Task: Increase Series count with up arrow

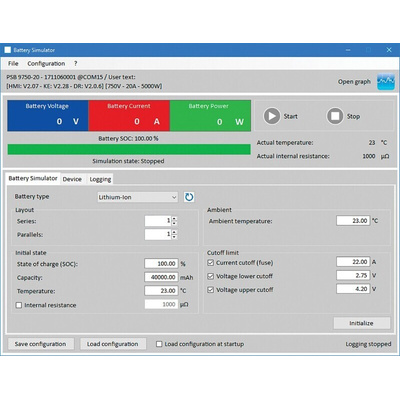Action: [x=174, y=218]
